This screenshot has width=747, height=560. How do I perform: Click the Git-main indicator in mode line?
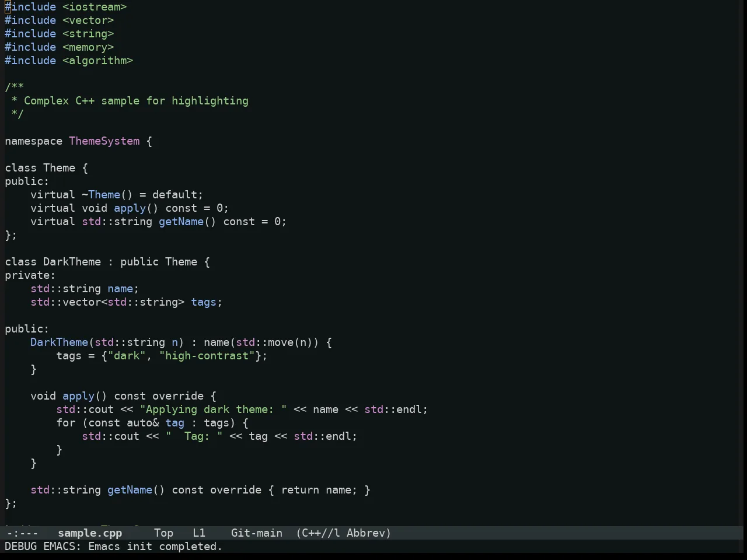[x=257, y=533]
